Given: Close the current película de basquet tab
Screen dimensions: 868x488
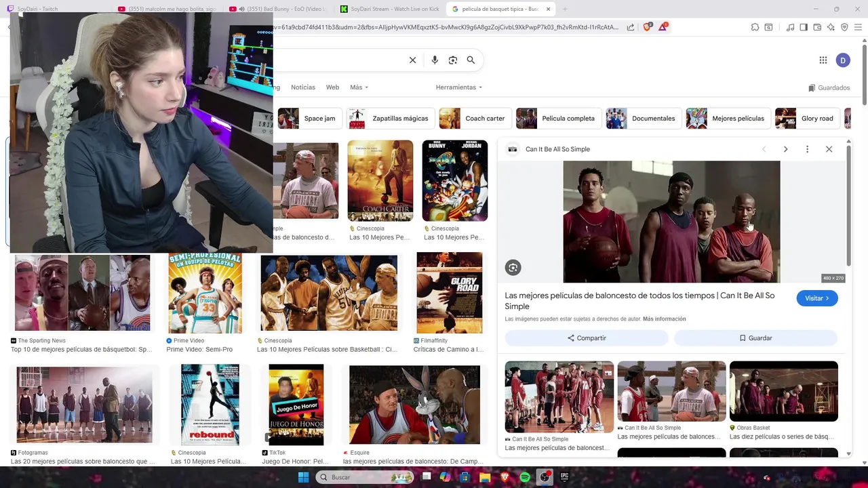Looking at the screenshot, I should (548, 9).
